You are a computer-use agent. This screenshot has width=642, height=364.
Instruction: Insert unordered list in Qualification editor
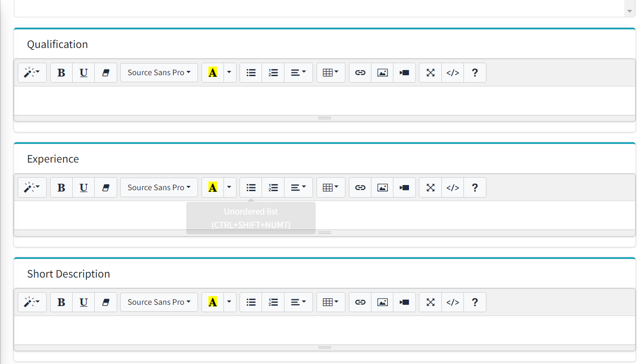click(251, 73)
